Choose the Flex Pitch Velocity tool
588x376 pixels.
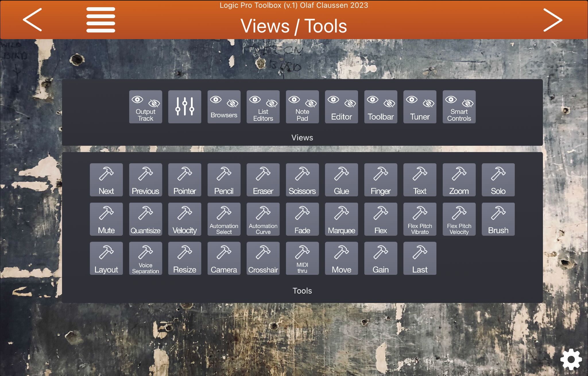(459, 219)
